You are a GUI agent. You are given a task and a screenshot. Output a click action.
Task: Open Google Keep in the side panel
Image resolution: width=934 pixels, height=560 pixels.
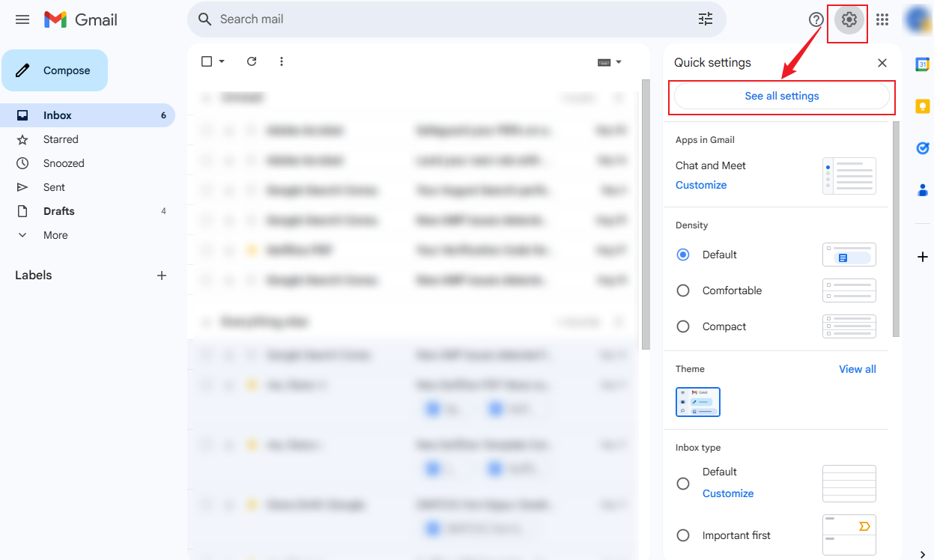[923, 106]
